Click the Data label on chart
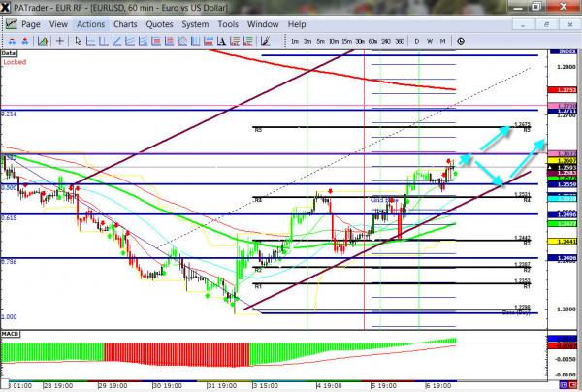 pos(8,53)
